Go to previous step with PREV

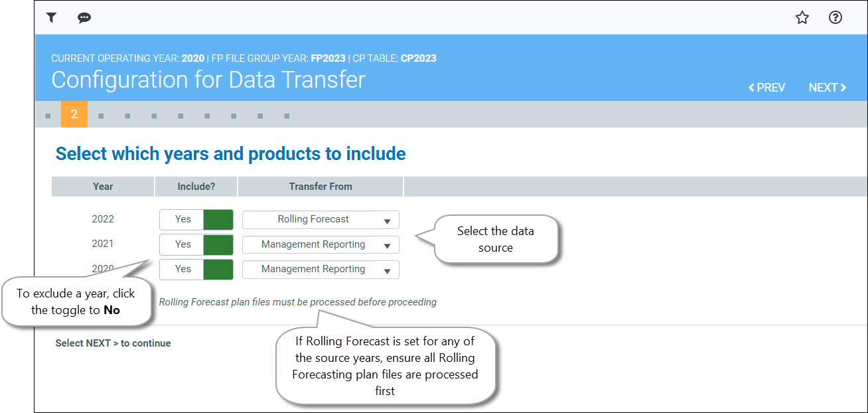click(x=767, y=88)
